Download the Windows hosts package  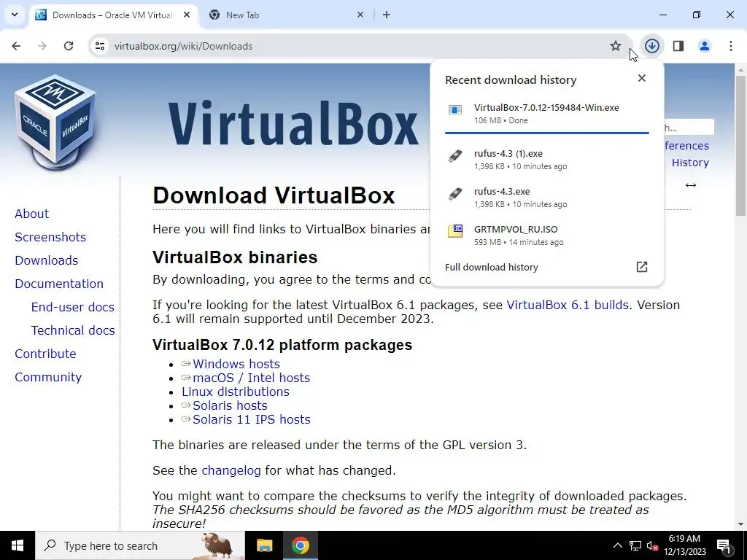pyautogui.click(x=236, y=364)
